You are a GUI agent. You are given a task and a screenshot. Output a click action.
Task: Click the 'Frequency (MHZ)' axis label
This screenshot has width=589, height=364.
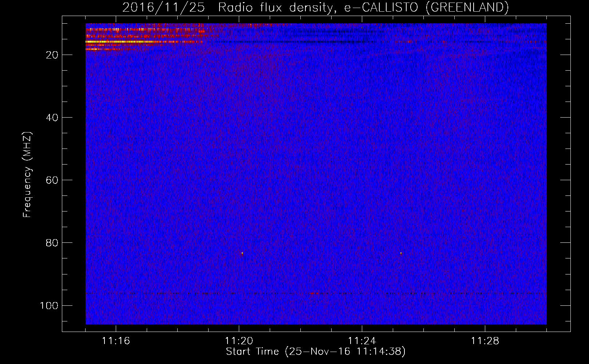click(x=27, y=175)
